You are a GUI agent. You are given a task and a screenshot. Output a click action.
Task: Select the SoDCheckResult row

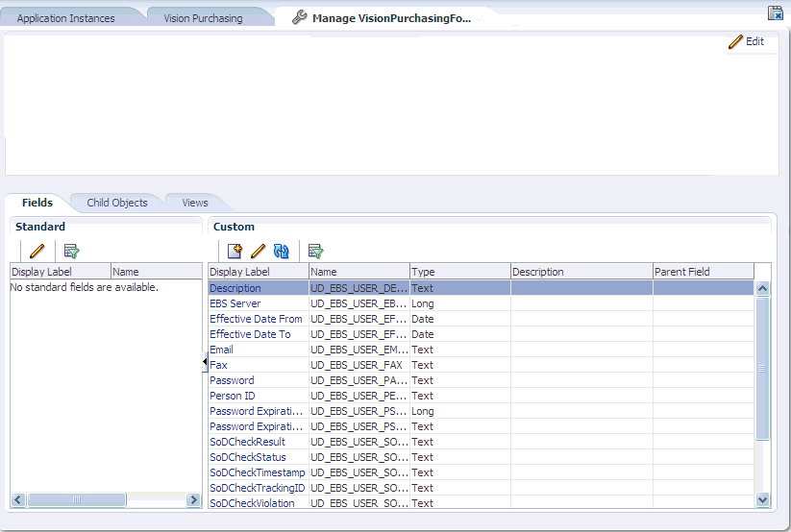pyautogui.click(x=482, y=443)
